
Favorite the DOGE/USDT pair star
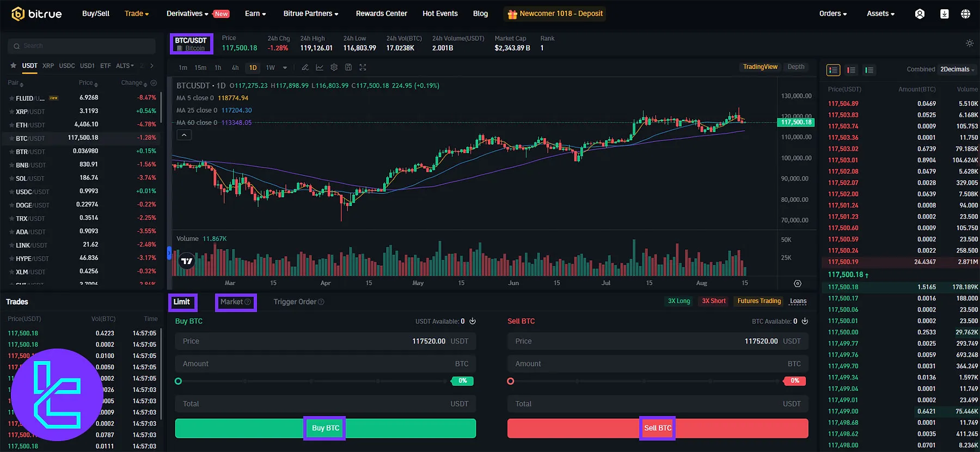11,205
